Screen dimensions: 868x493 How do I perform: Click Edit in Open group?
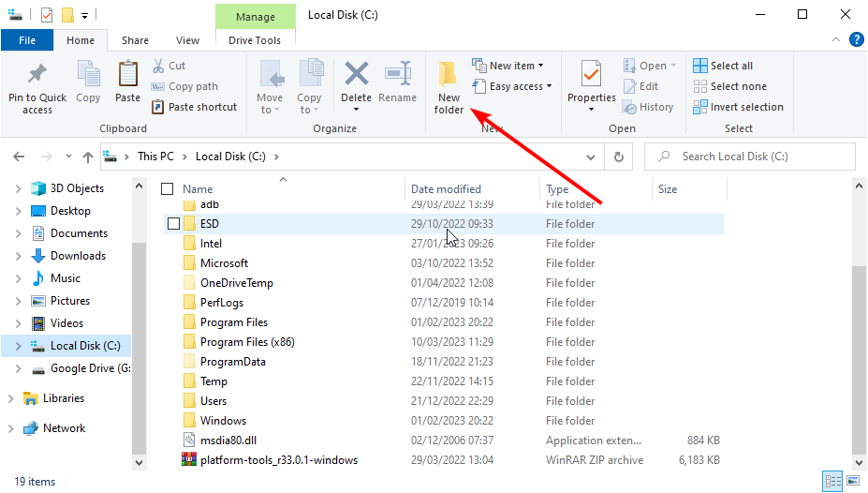pos(641,86)
